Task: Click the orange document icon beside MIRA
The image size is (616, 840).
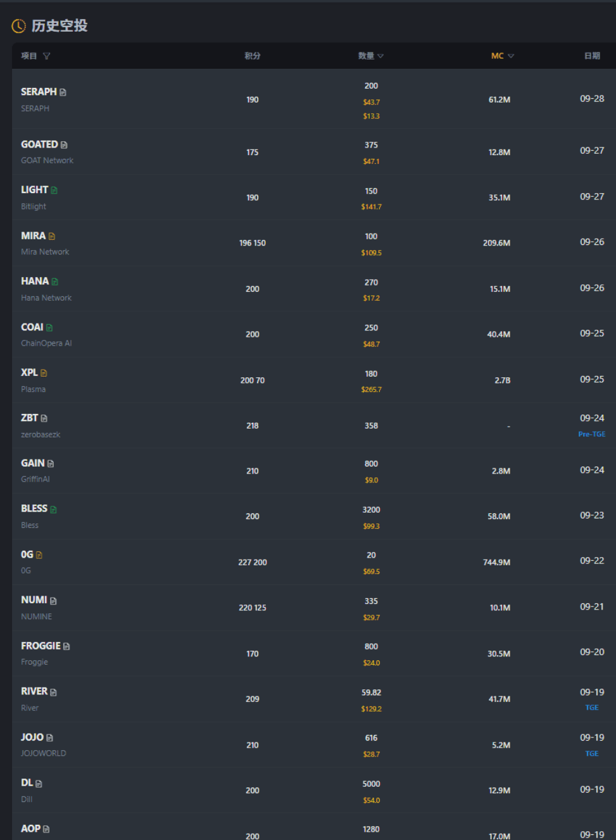Action: pyautogui.click(x=52, y=236)
